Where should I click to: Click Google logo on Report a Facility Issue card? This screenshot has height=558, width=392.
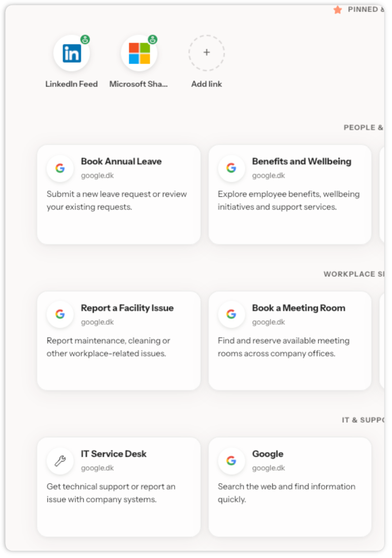click(x=60, y=314)
